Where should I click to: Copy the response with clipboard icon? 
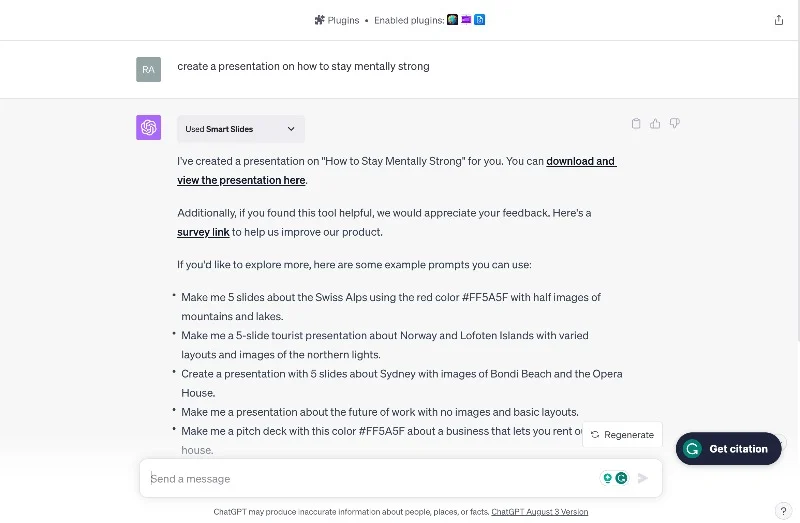pos(636,124)
